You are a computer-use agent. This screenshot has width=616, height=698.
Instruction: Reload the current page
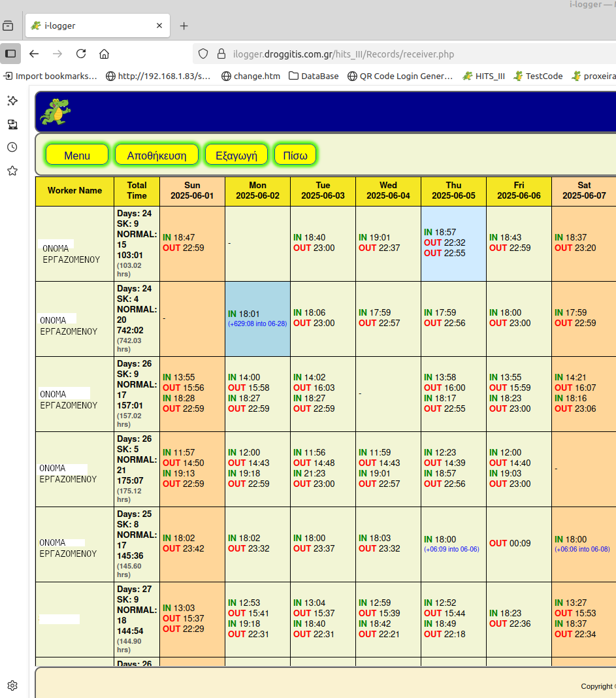(x=81, y=54)
